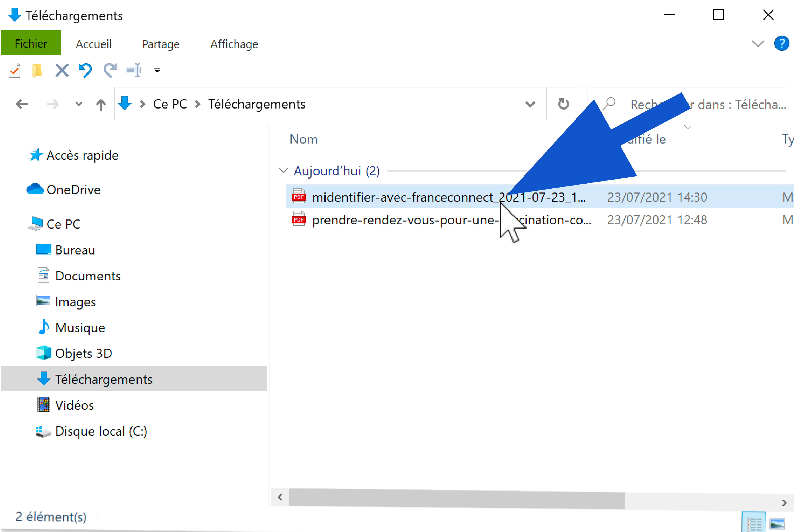This screenshot has height=532, width=794.
Task: Expand the root breadcrumb chevron before Ce PC
Action: [x=143, y=104]
